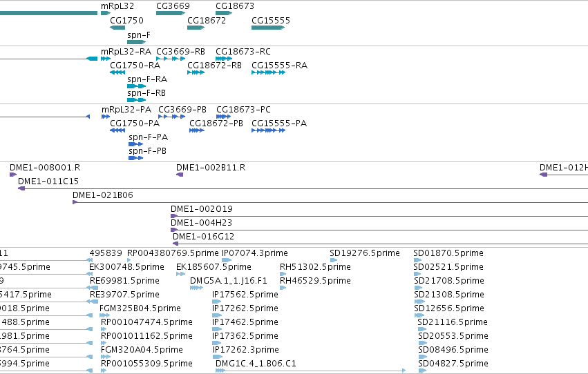Pick the CG1750 gene label

[x=126, y=20]
